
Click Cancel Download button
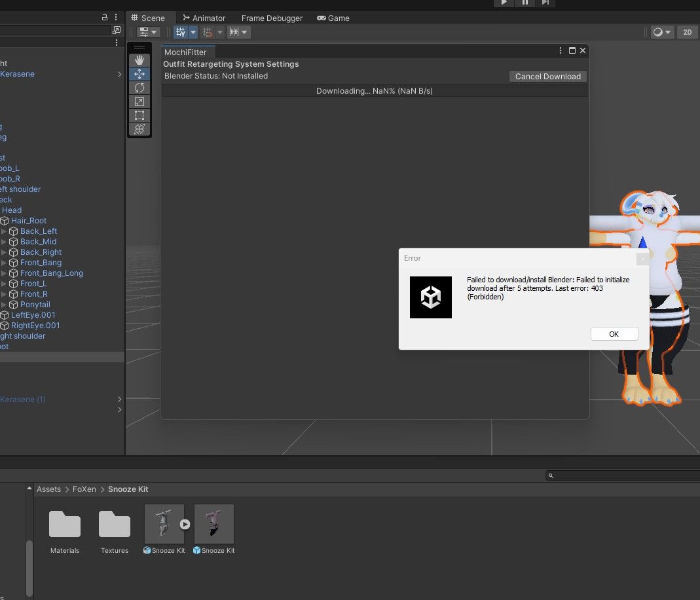click(548, 77)
